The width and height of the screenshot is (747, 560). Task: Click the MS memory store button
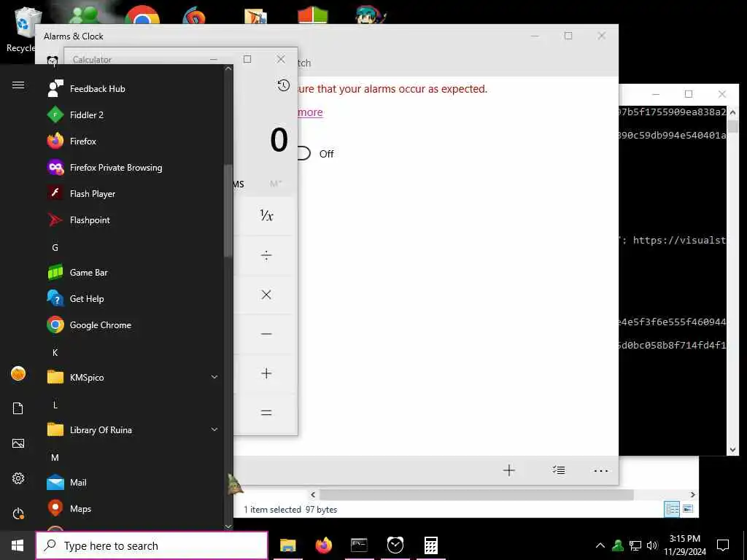[x=239, y=184]
